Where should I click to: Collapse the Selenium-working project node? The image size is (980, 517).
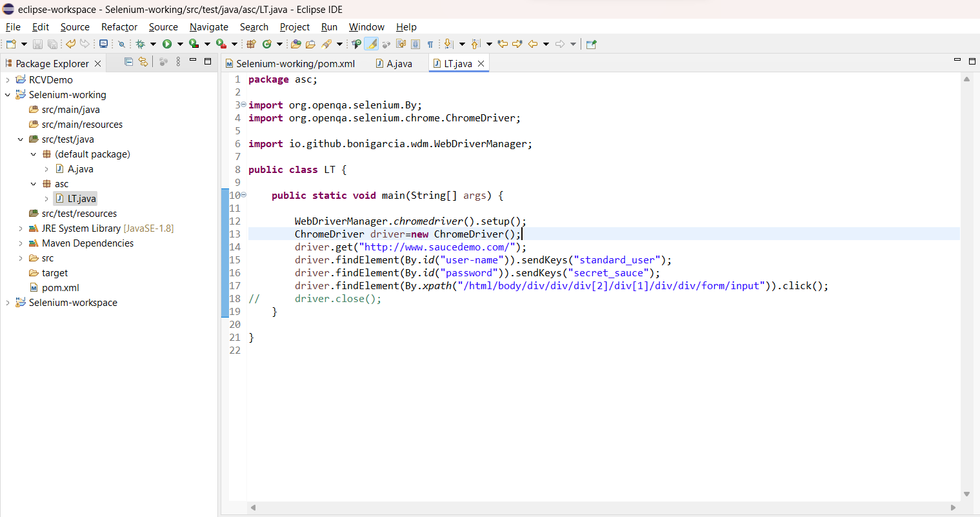(7, 94)
